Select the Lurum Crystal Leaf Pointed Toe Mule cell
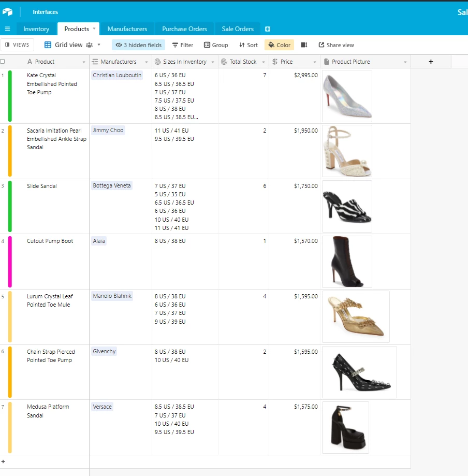This screenshot has height=476, width=468. (x=52, y=316)
